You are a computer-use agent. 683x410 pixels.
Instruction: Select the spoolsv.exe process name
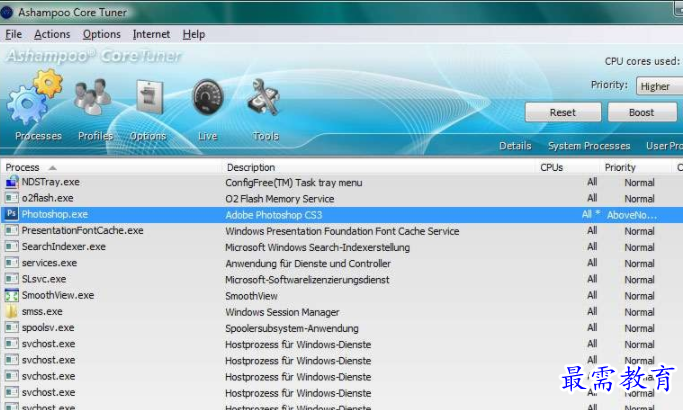(48, 328)
